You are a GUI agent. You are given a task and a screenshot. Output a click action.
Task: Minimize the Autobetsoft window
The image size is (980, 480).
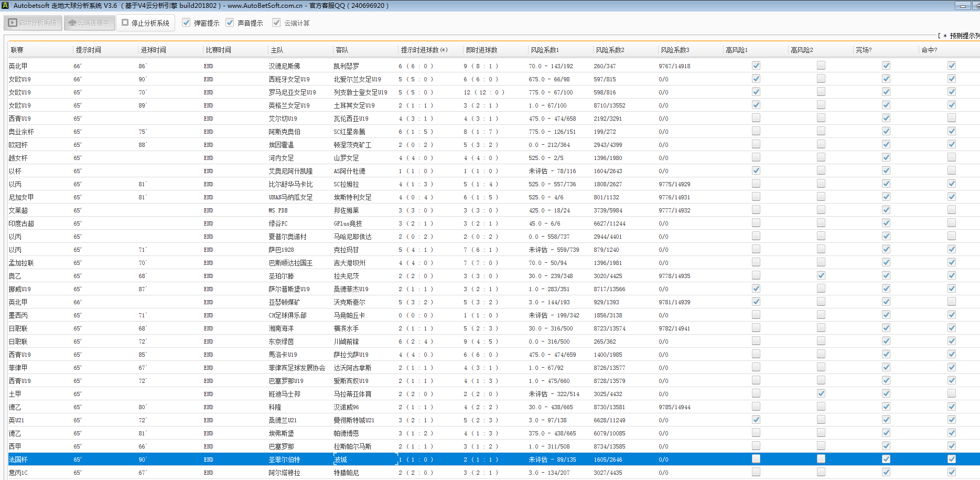pos(962,6)
